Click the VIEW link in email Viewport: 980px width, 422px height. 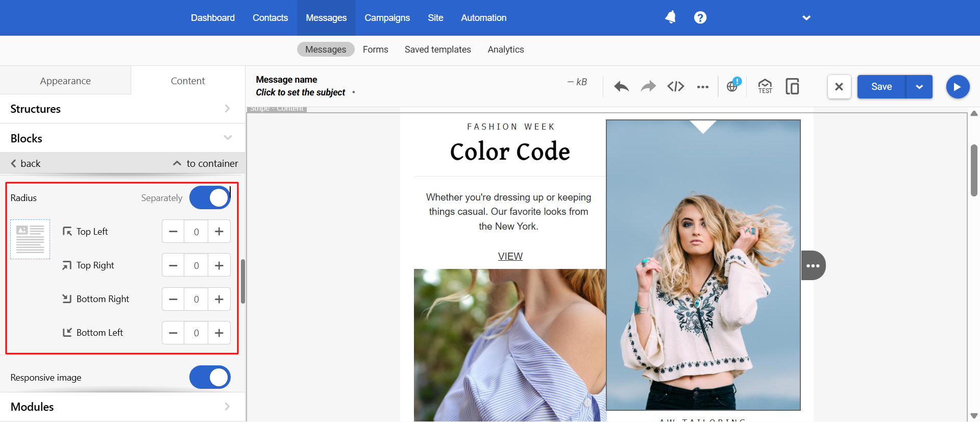coord(510,256)
